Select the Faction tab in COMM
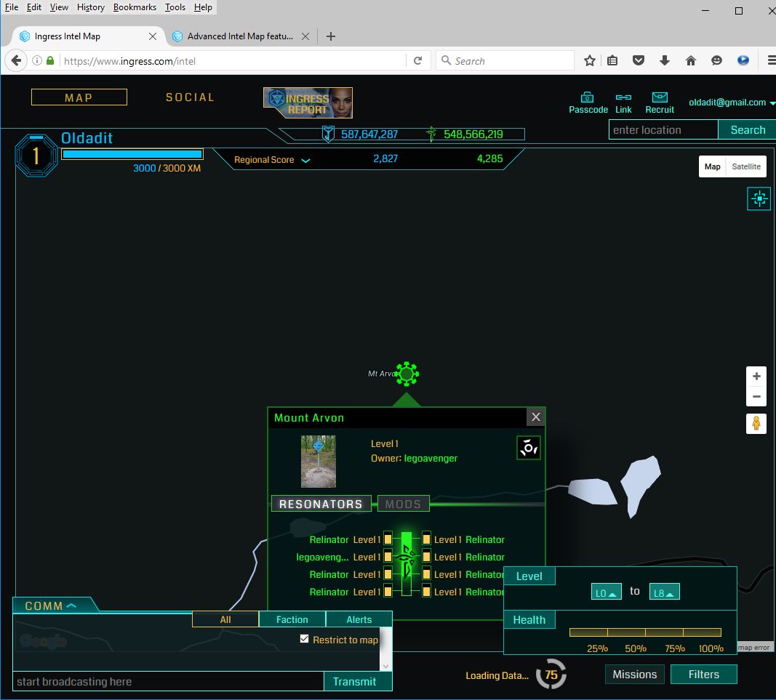Screen dimensions: 776x700 [x=292, y=619]
